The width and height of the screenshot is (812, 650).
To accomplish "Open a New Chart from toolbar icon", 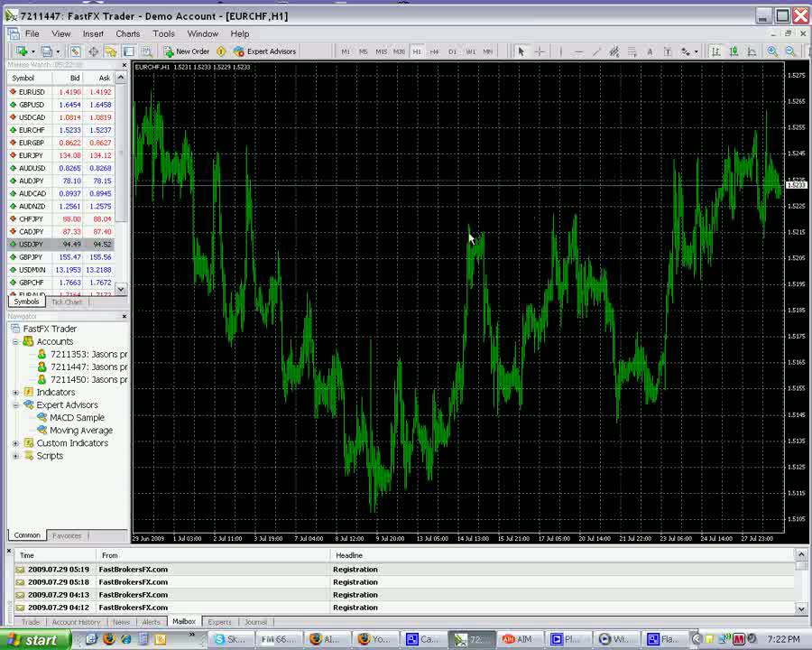I will [x=22, y=51].
